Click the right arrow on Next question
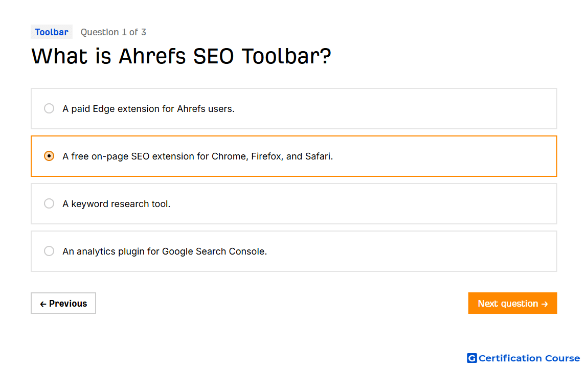Viewport: 588px width, 368px height. tap(545, 304)
